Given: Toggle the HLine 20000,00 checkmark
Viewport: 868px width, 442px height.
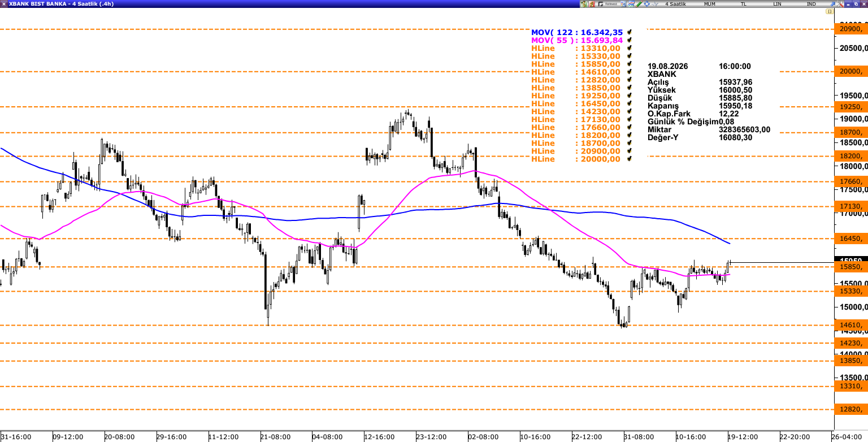Looking at the screenshot, I should click(x=629, y=159).
